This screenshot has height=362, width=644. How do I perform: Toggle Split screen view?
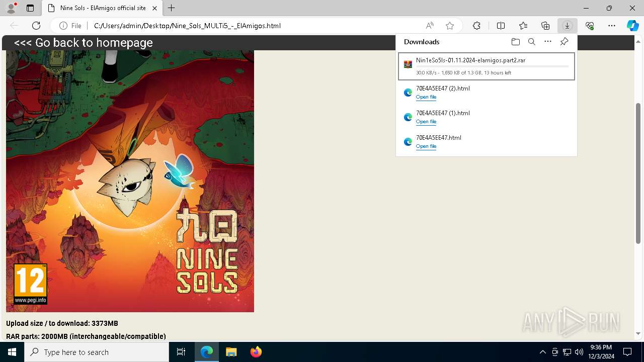pyautogui.click(x=501, y=26)
